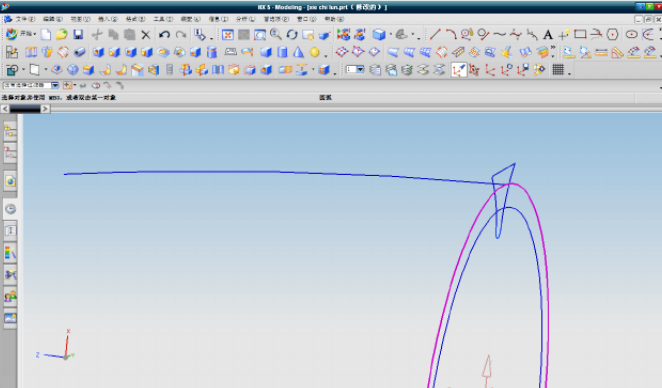
Task: Open the History clock sidebar tab
Action: coord(11,209)
